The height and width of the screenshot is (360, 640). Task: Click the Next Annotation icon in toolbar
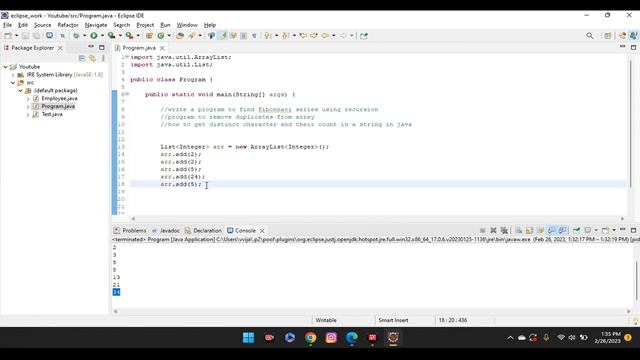tap(267, 36)
